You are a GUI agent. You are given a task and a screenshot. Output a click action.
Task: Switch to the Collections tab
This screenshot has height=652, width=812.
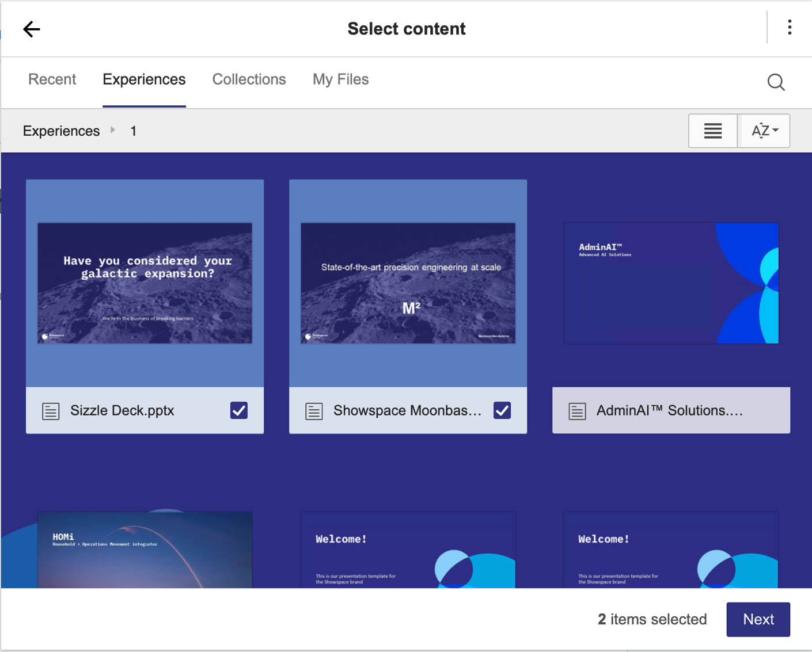coord(249,79)
